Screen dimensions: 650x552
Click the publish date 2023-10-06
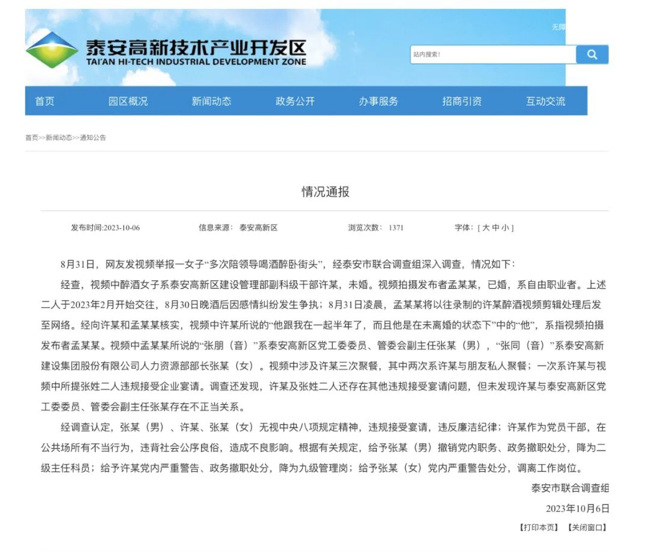[121, 228]
